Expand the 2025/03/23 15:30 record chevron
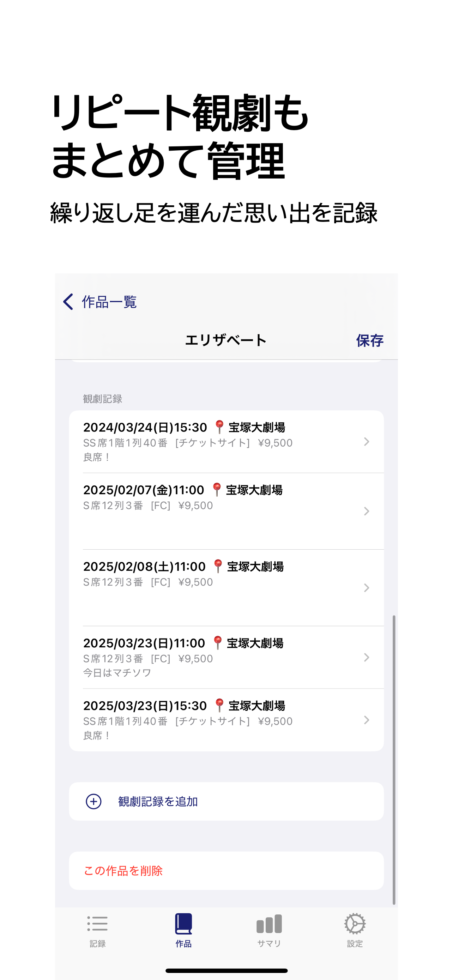 [366, 720]
